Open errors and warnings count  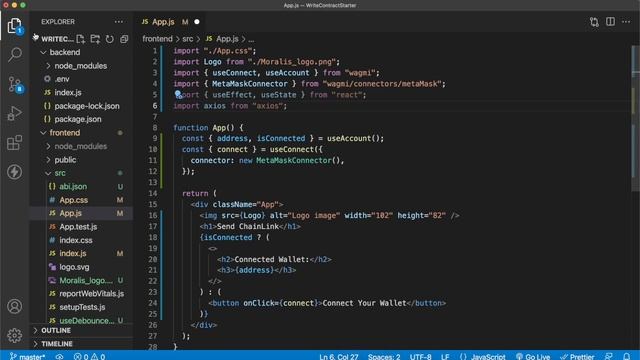click(89, 356)
